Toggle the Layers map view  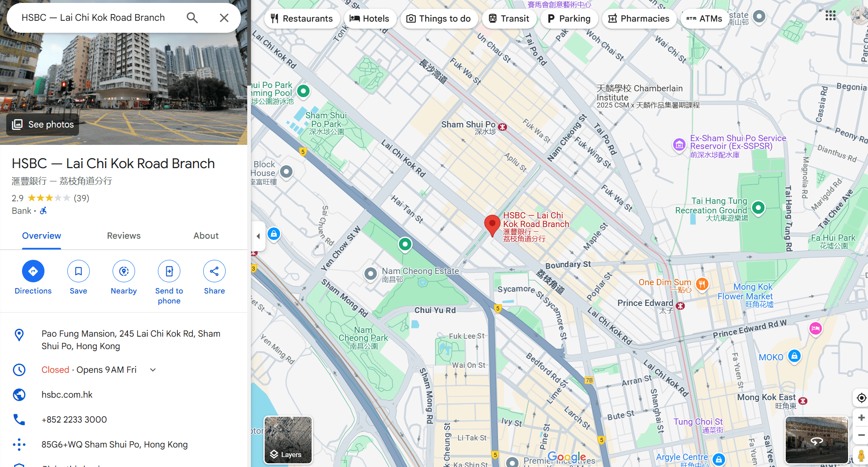288,440
